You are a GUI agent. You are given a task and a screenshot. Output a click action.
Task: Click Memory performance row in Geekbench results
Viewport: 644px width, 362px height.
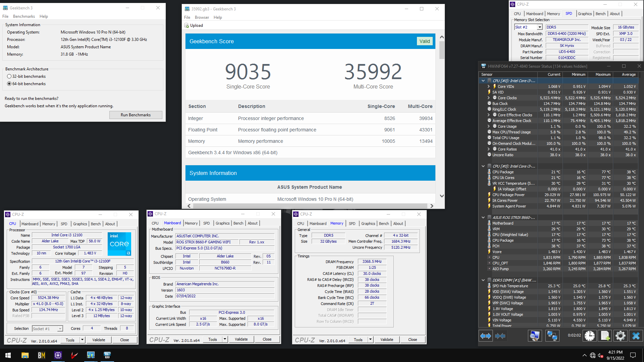tap(310, 141)
